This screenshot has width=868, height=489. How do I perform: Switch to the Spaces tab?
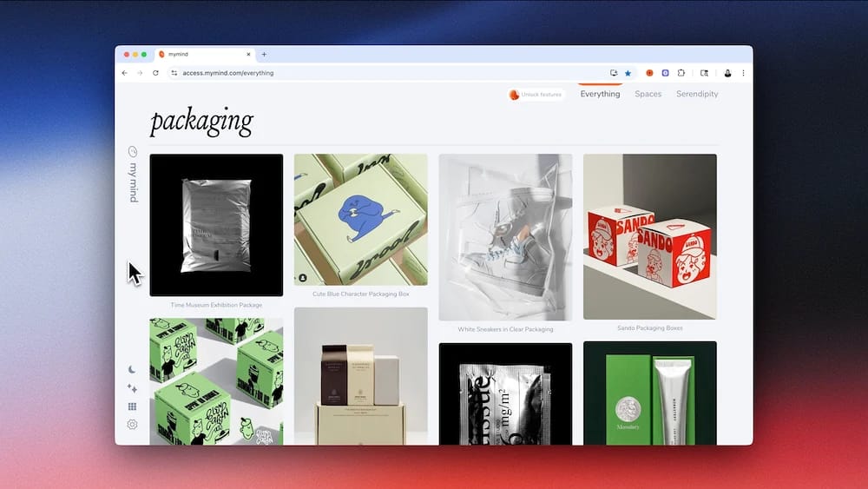point(648,94)
